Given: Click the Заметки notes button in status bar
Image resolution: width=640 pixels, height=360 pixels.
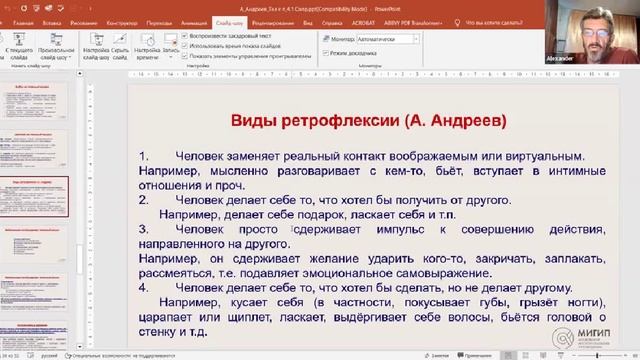Looking at the screenshot, I should click(x=437, y=356).
